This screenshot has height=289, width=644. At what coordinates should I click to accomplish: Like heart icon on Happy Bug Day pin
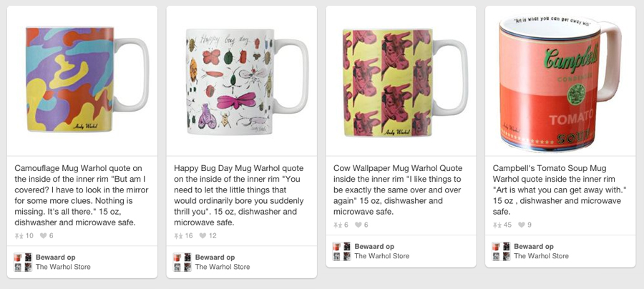[x=203, y=236]
